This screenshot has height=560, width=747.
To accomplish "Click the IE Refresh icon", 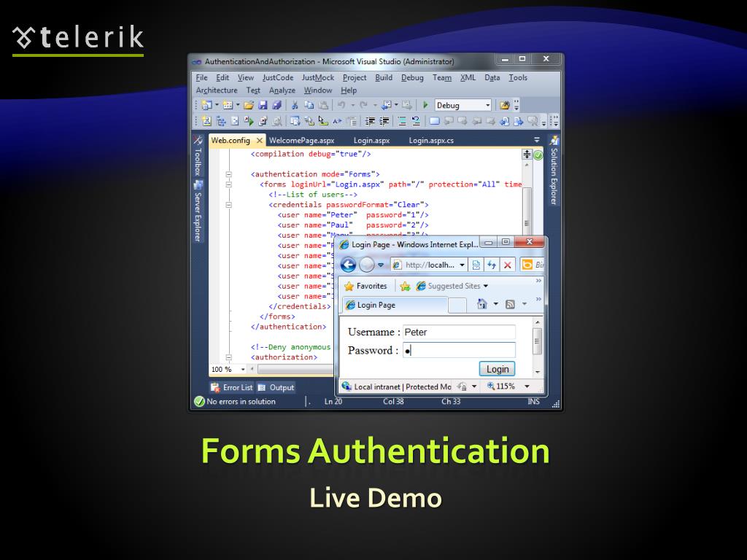I will 492,265.
